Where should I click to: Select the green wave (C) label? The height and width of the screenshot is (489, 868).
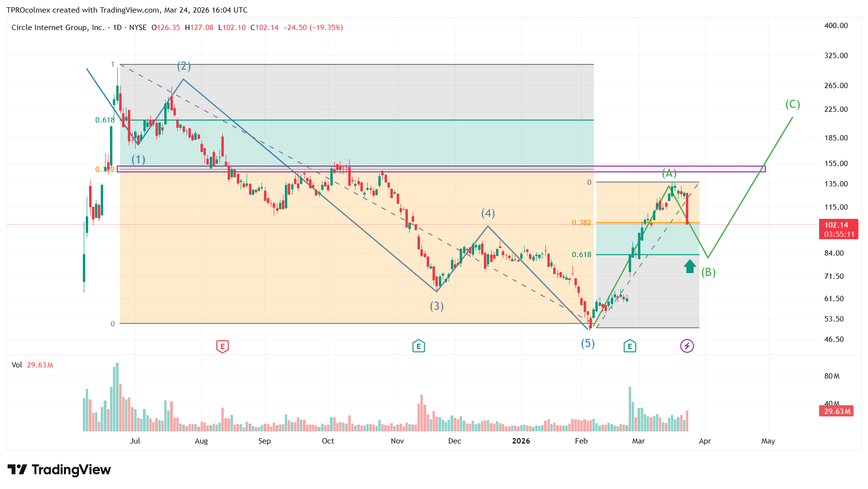click(792, 104)
